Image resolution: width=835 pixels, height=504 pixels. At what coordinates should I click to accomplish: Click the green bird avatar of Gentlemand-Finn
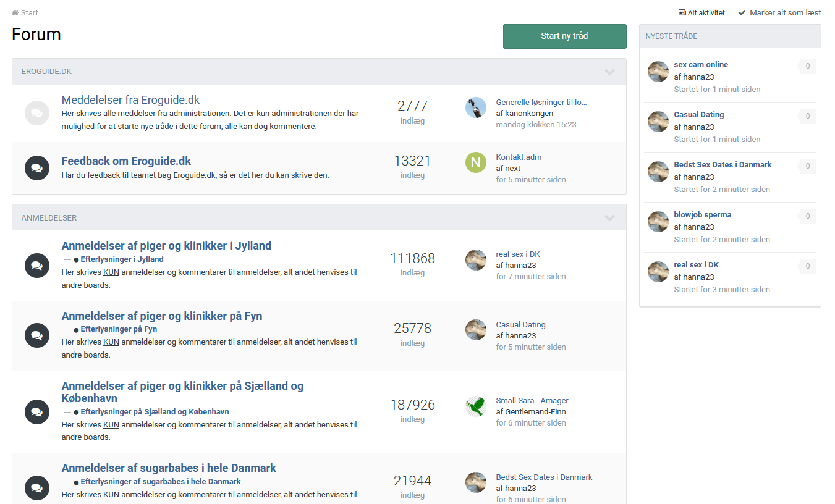click(x=475, y=406)
